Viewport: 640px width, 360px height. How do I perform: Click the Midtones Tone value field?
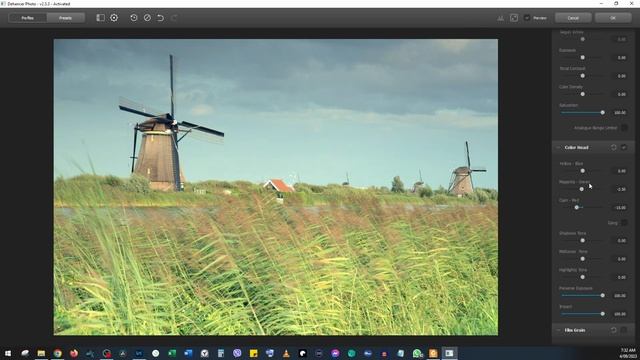click(620, 259)
